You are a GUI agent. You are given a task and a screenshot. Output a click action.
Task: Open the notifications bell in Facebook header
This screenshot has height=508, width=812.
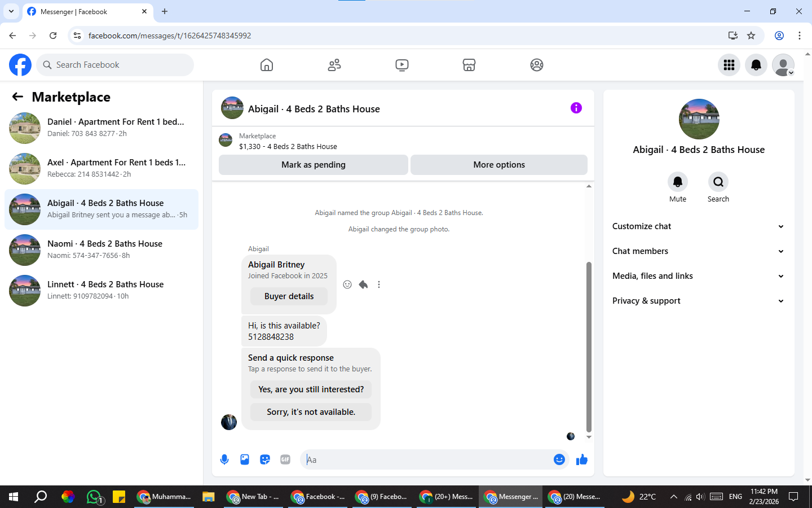click(x=756, y=65)
